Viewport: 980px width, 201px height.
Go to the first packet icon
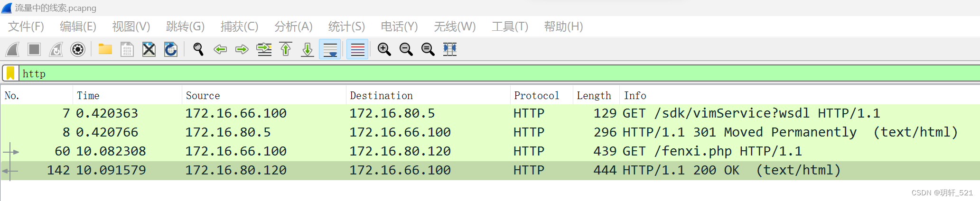[286, 49]
